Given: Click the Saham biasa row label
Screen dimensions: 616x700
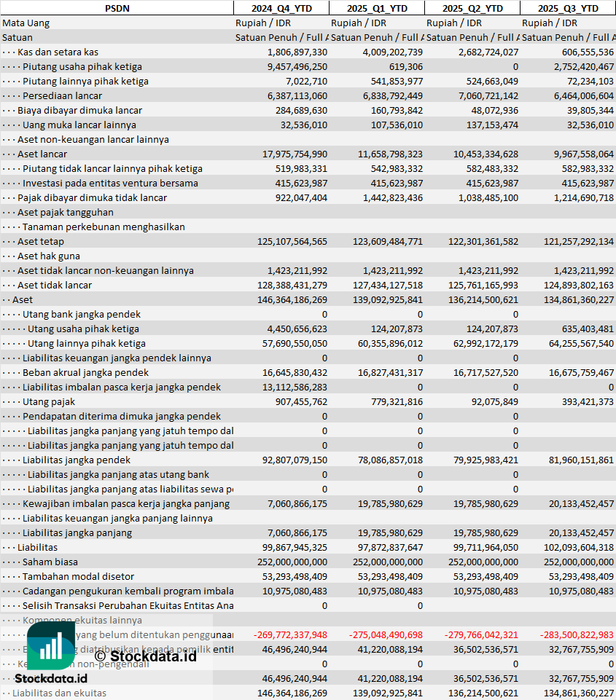Looking at the screenshot, I should pyautogui.click(x=50, y=562).
